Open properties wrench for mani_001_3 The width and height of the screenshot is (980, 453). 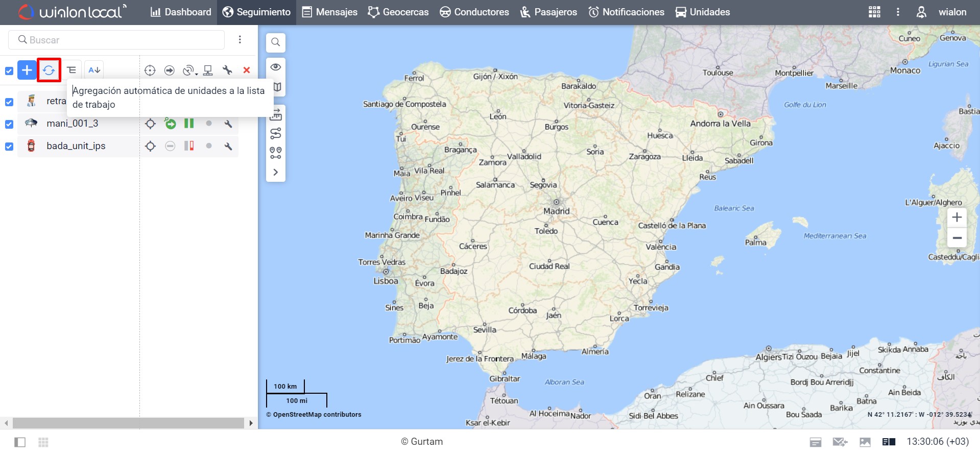[x=228, y=124]
